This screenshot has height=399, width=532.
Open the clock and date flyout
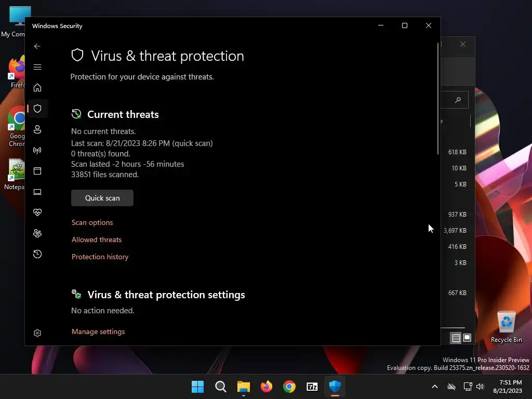tap(508, 387)
